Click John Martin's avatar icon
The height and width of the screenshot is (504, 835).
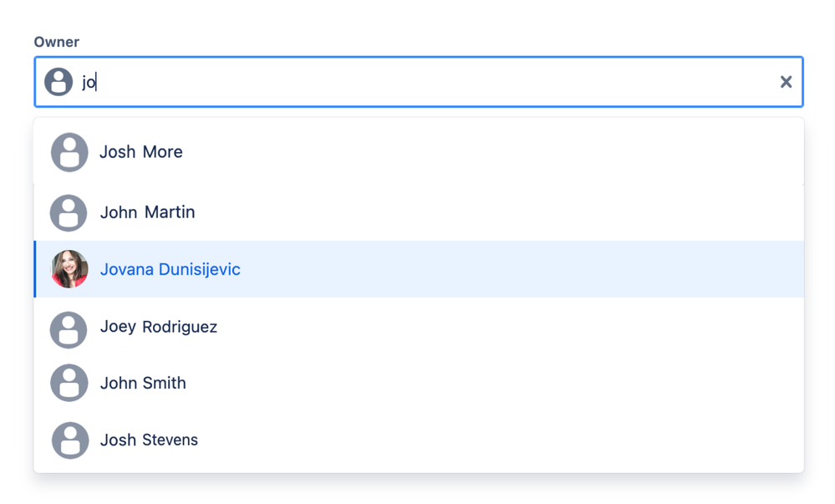(x=69, y=212)
